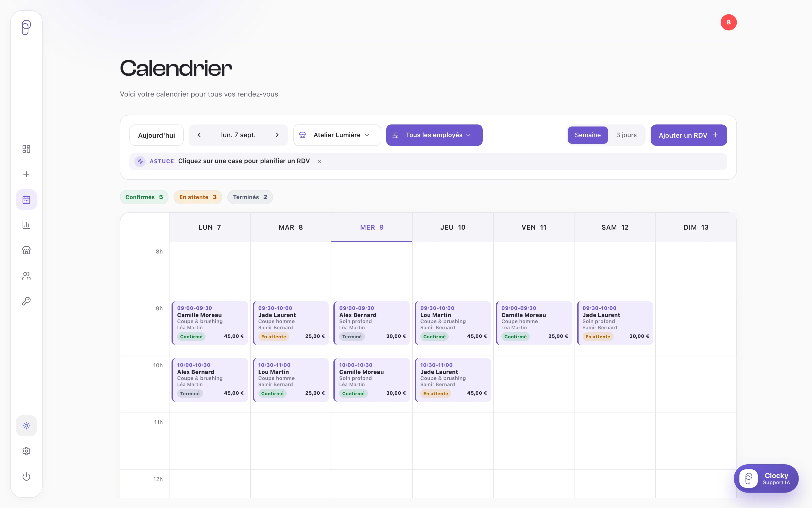Filter by Confirmés 5 chip
812x508 pixels.
144,197
